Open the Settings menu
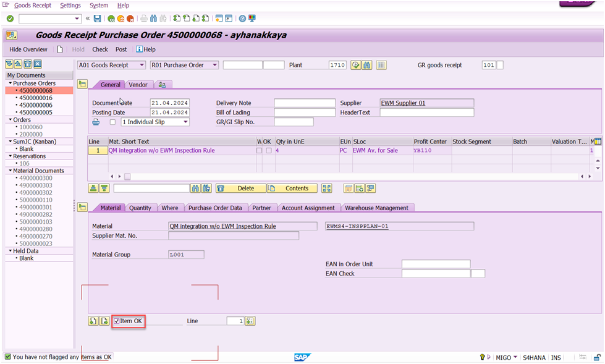 coord(70,5)
